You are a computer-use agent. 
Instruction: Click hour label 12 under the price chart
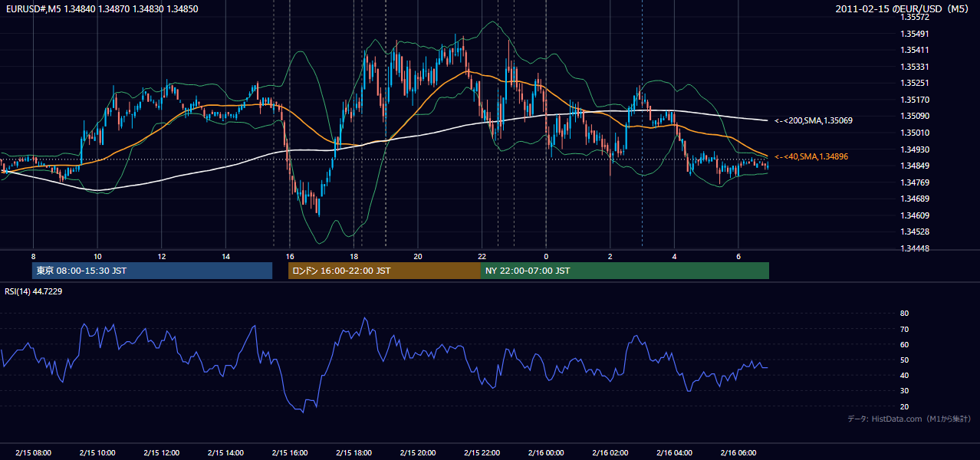coord(161,256)
